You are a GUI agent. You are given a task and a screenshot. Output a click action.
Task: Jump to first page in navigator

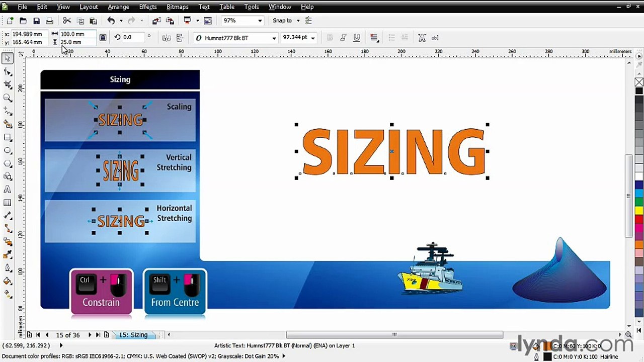(x=38, y=335)
